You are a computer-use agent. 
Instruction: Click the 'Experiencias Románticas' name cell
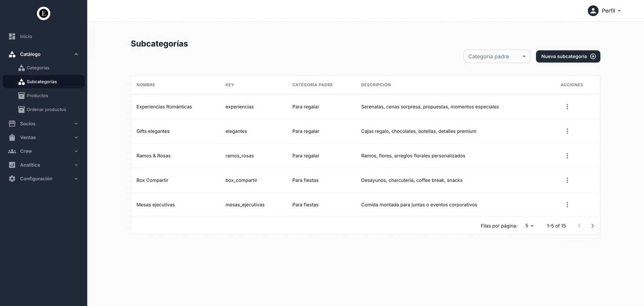164,107
